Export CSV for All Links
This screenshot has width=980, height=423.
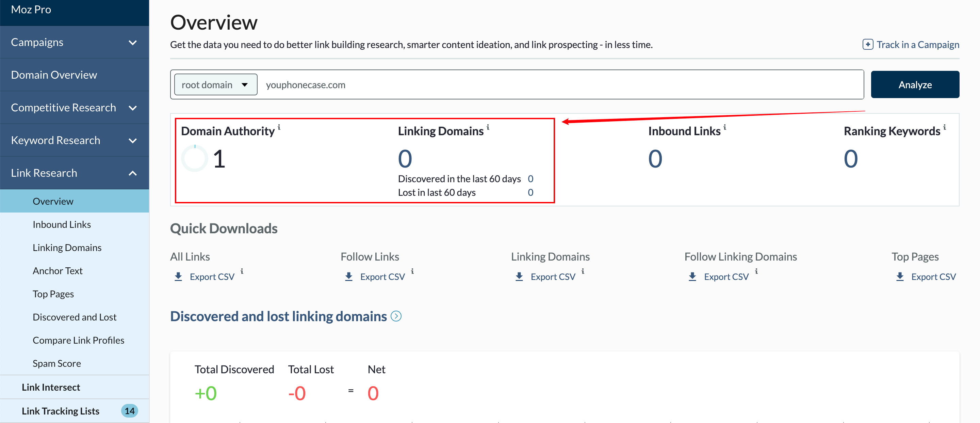coord(212,277)
